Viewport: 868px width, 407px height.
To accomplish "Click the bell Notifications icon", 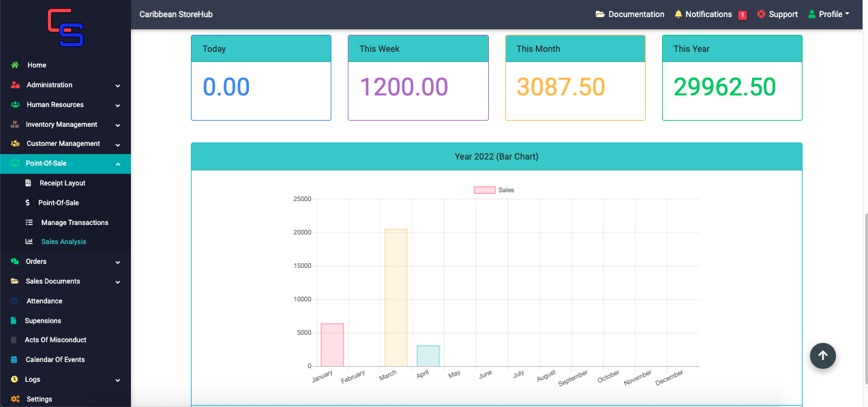I will (678, 14).
